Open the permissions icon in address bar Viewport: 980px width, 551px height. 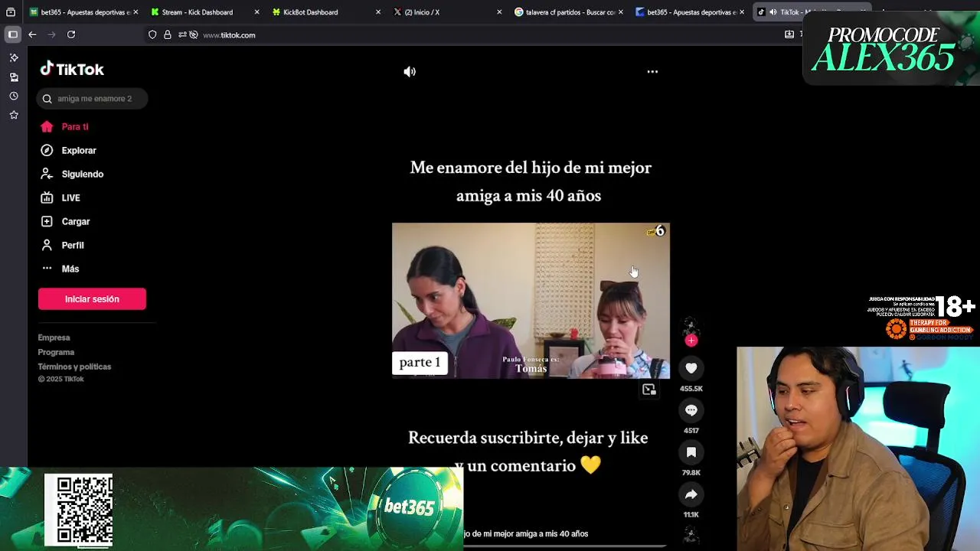pos(182,34)
